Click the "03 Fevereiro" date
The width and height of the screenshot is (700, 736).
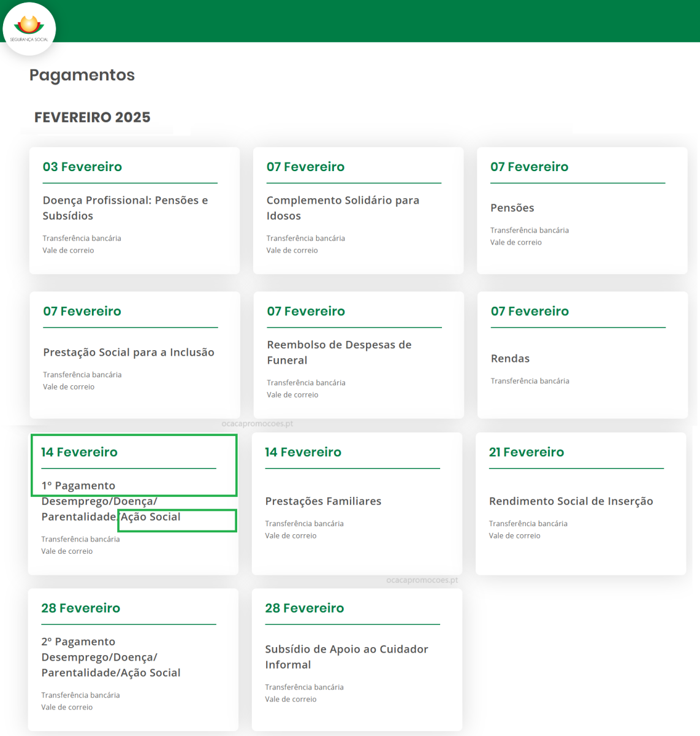[82, 167]
